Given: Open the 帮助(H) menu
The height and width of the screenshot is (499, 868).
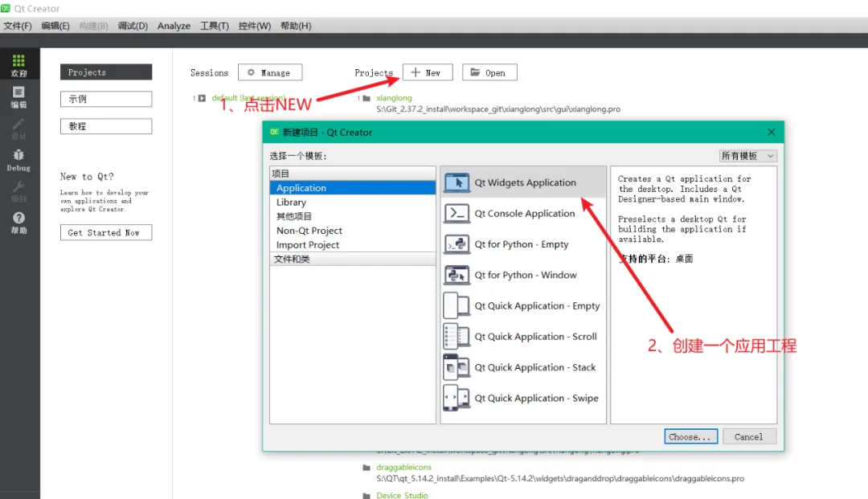Looking at the screenshot, I should click(x=296, y=26).
